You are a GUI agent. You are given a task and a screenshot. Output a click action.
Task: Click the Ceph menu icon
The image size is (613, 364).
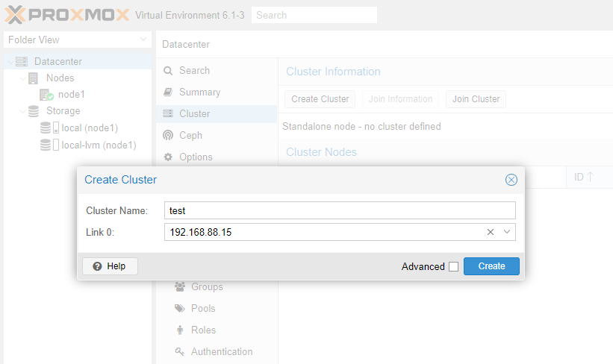point(168,136)
